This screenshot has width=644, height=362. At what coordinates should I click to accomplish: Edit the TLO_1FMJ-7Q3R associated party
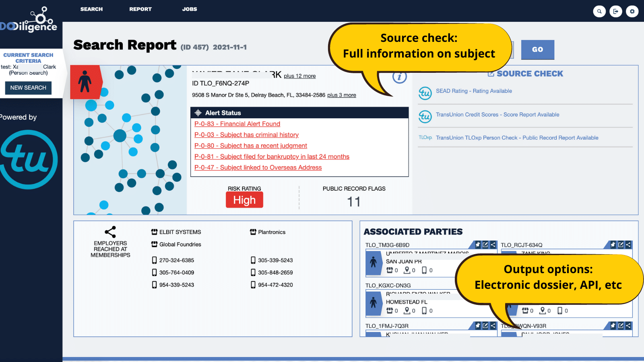(x=485, y=325)
